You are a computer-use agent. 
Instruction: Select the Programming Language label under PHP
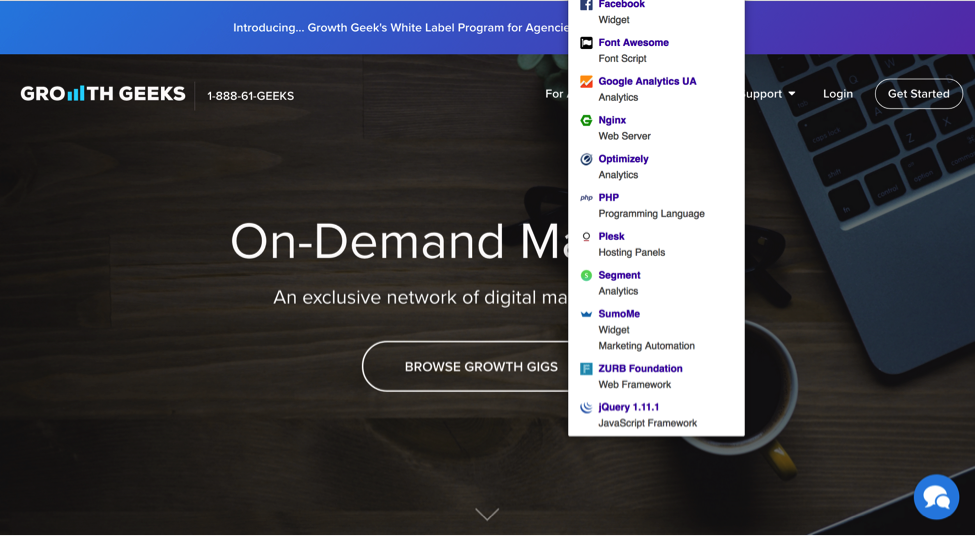(651, 213)
